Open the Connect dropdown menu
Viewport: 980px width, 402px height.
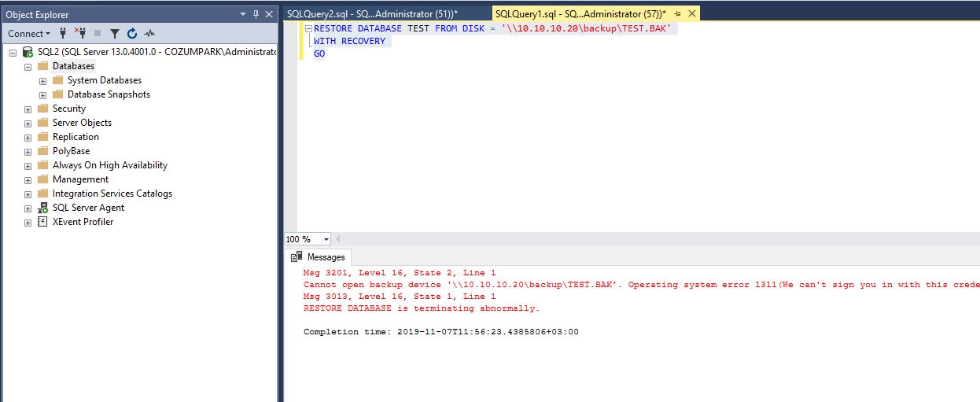click(x=29, y=33)
